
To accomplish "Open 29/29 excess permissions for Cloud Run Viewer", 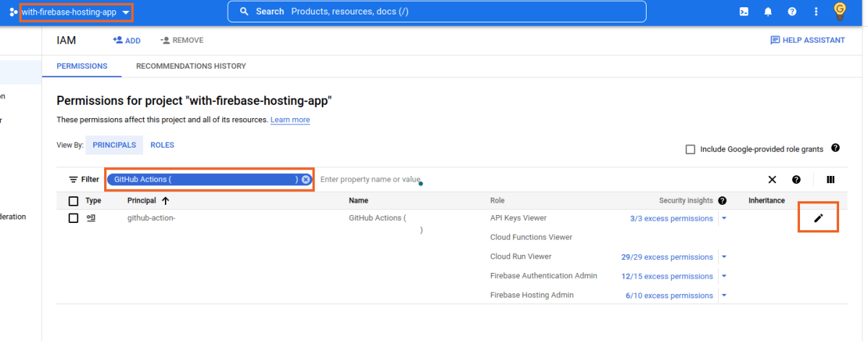I will pos(667,257).
